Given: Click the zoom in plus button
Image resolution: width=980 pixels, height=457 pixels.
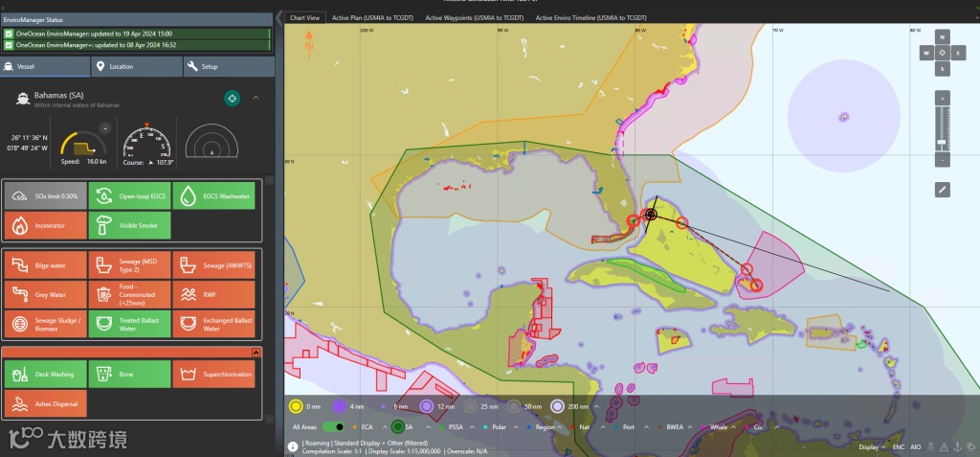Looking at the screenshot, I should [x=942, y=98].
